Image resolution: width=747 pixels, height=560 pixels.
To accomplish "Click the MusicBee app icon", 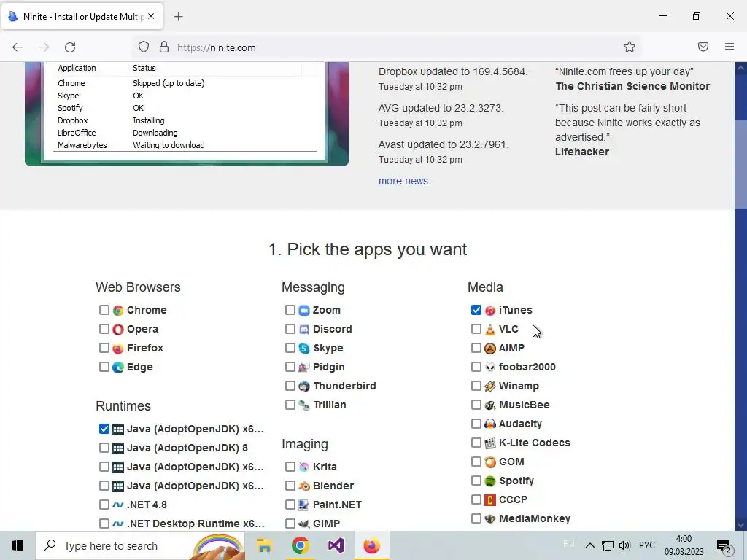I will pyautogui.click(x=490, y=405).
